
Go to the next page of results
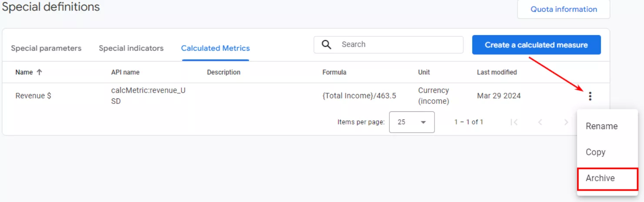(566, 122)
